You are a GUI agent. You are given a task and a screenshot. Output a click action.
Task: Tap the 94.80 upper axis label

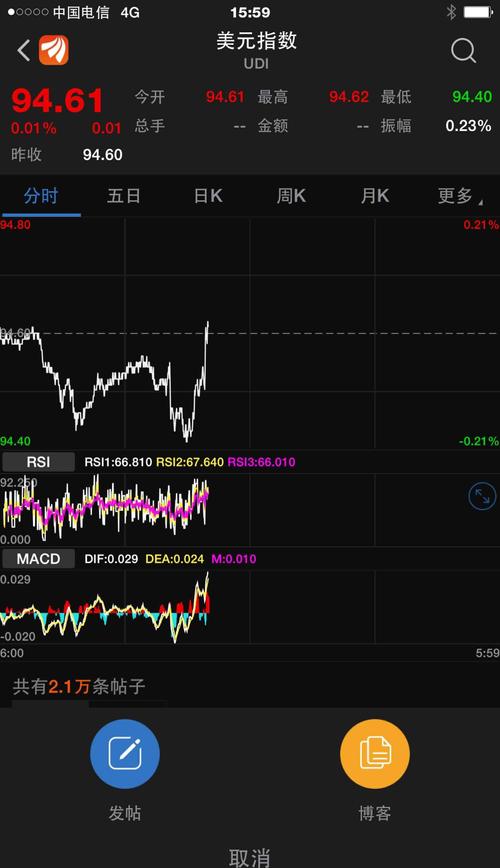tap(16, 225)
